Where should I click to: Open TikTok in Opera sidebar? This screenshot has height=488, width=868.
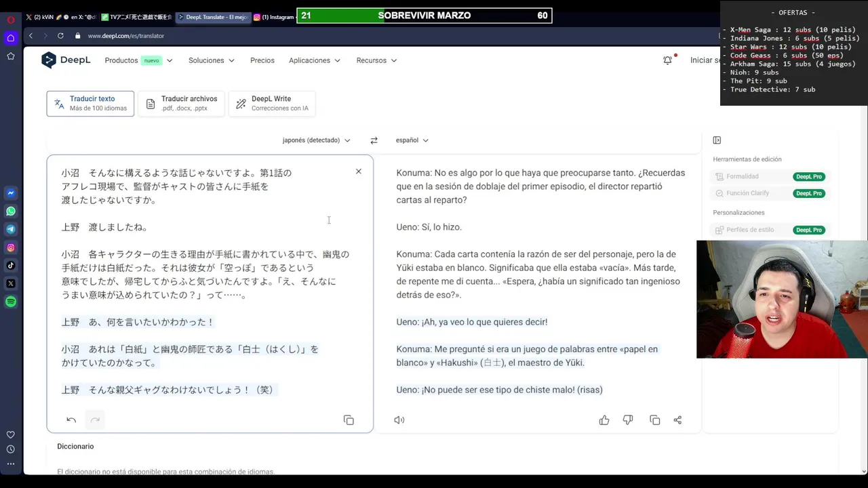(x=11, y=266)
